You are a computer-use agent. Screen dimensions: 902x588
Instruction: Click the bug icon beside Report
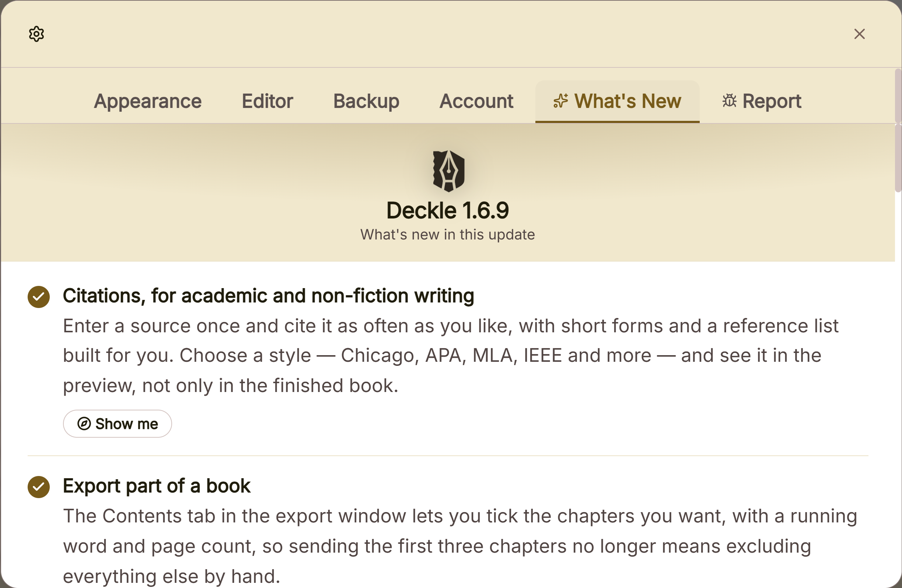tap(729, 101)
